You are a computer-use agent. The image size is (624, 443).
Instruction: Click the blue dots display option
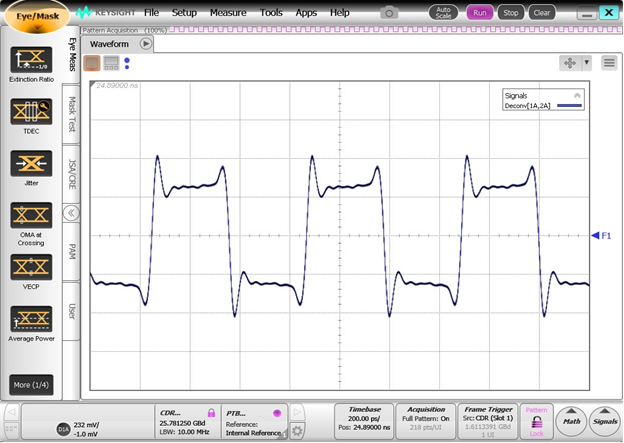point(127,63)
